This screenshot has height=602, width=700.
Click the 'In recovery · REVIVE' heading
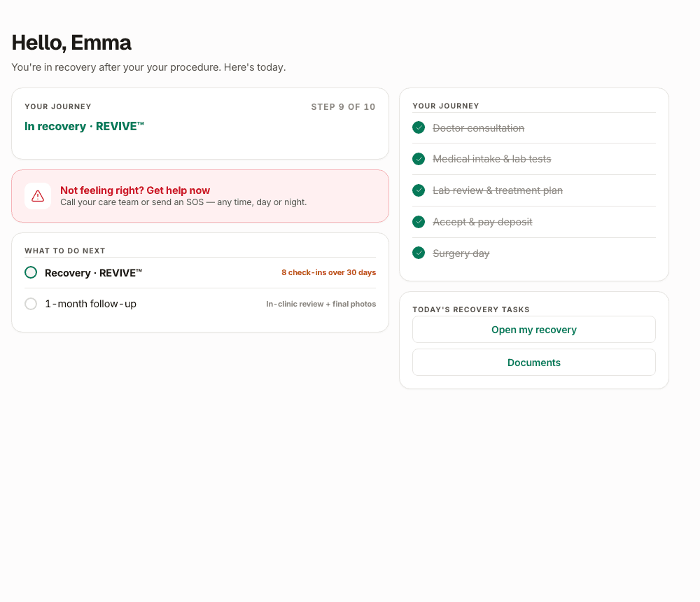[85, 127]
